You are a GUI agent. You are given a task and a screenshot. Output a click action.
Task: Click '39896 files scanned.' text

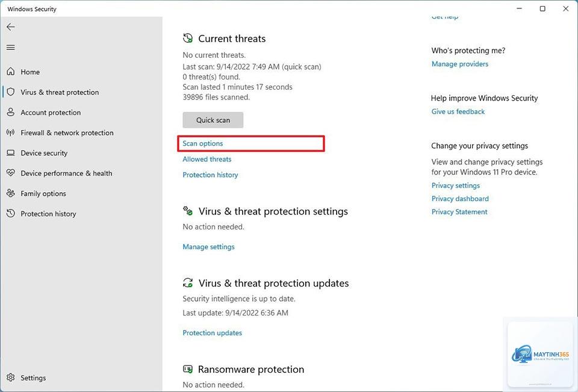[216, 97]
